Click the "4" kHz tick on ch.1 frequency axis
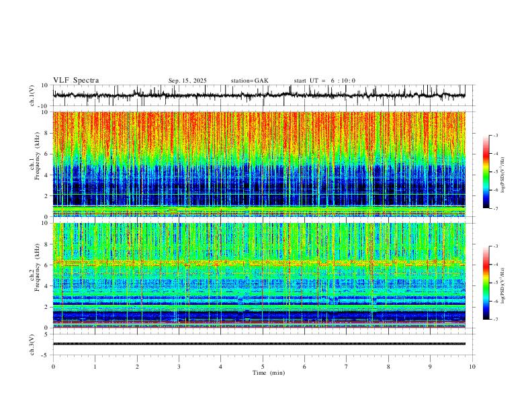The height and width of the screenshot is (411, 532). click(x=47, y=175)
